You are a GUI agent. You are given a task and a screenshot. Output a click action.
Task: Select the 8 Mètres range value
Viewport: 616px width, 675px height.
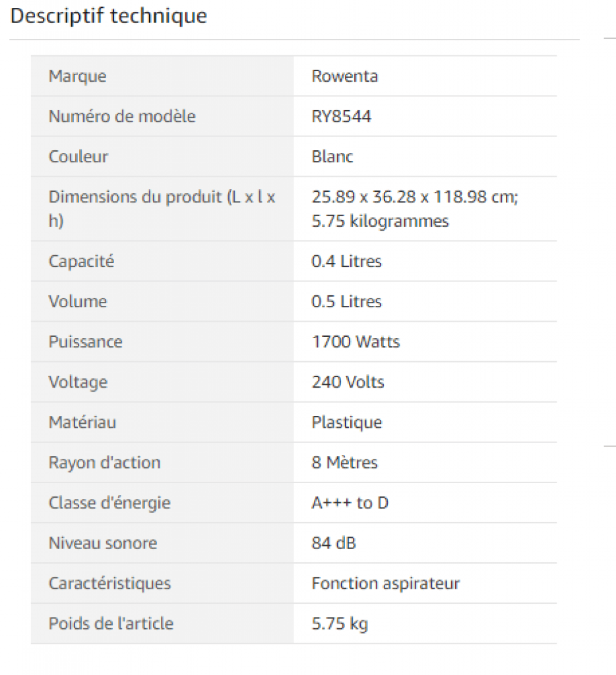click(344, 462)
